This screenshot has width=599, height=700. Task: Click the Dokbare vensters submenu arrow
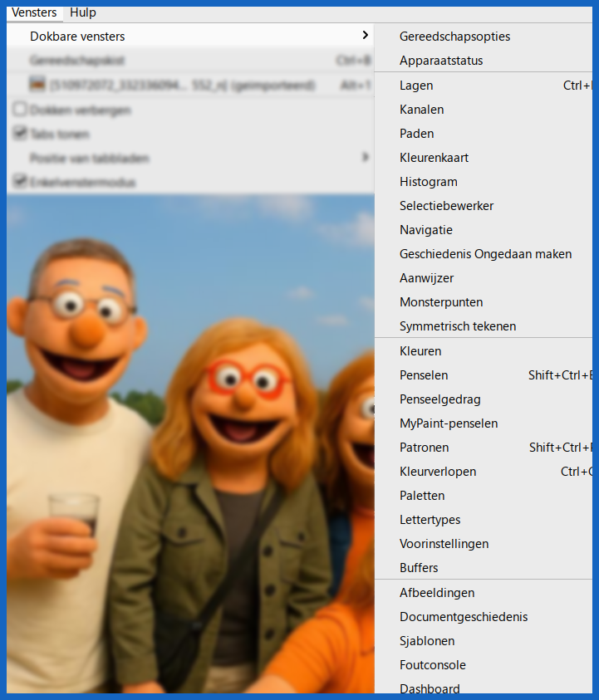click(x=365, y=35)
